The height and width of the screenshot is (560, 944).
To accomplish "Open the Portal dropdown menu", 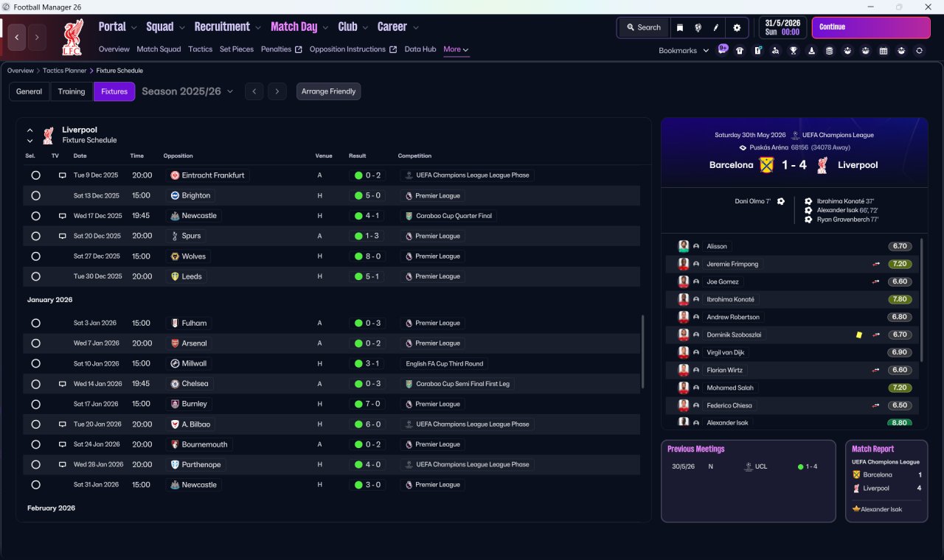I will [x=118, y=27].
